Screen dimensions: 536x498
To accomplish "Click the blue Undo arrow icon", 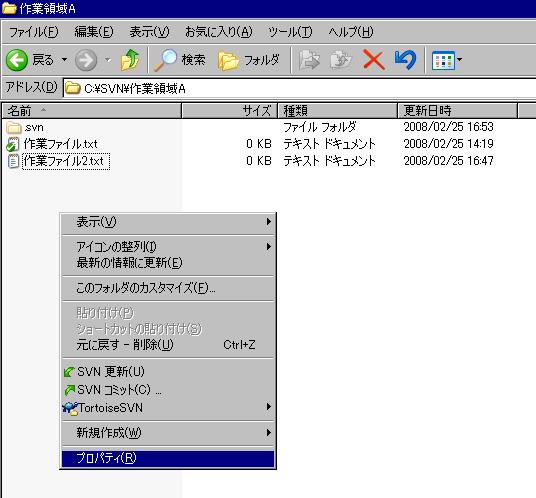I will (405, 60).
